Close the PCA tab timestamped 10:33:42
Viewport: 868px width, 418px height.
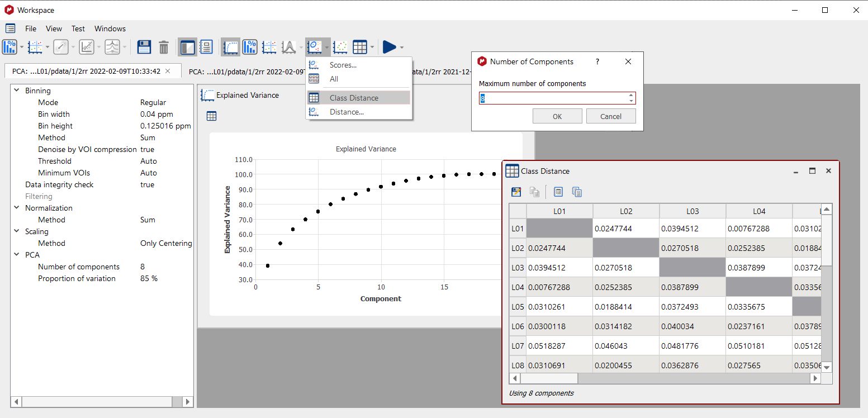(168, 72)
